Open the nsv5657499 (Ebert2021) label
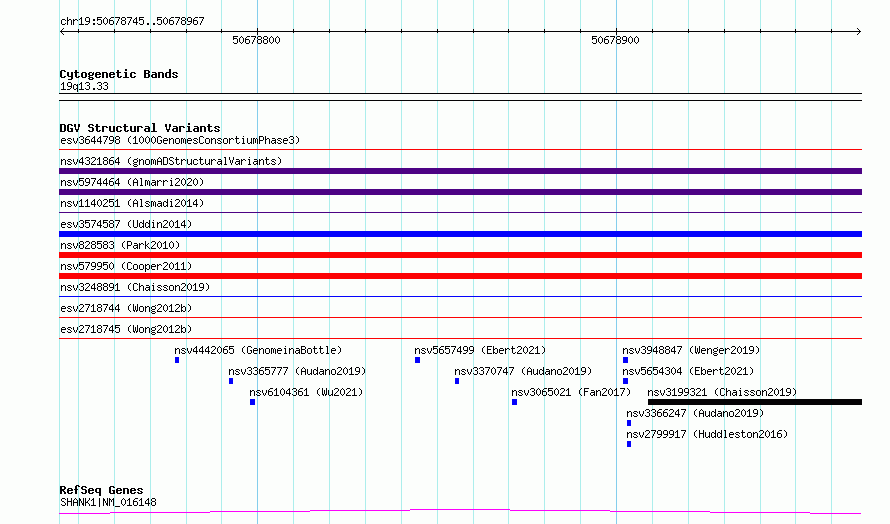 click(480, 350)
